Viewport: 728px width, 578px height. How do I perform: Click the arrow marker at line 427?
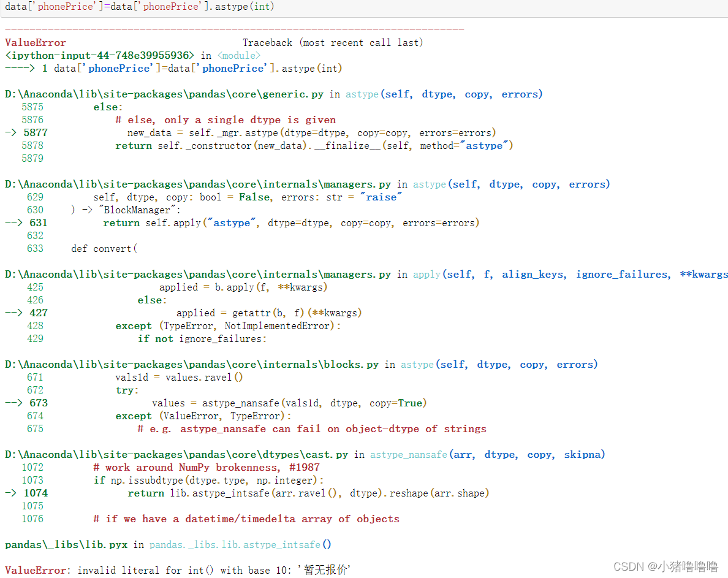pos(14,313)
